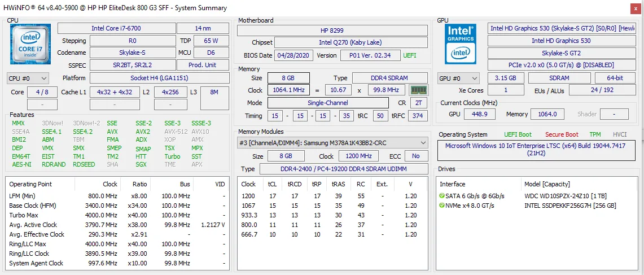
Task: Click the 14 nm process field
Action: coord(203,28)
